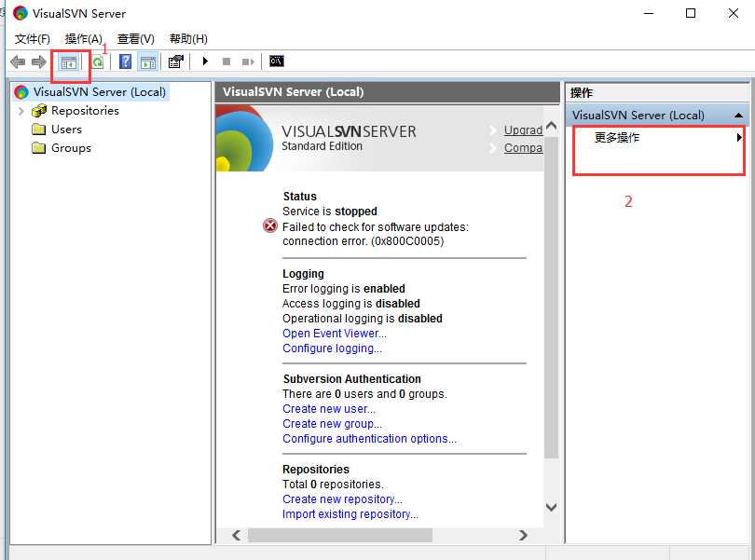Click the vertical scrollbar thumb
The width and height of the screenshot is (755, 560).
551,297
